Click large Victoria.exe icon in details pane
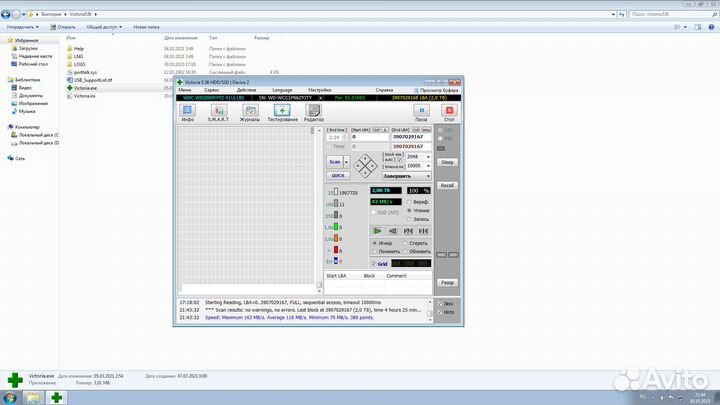The width and height of the screenshot is (720, 405). click(x=15, y=380)
